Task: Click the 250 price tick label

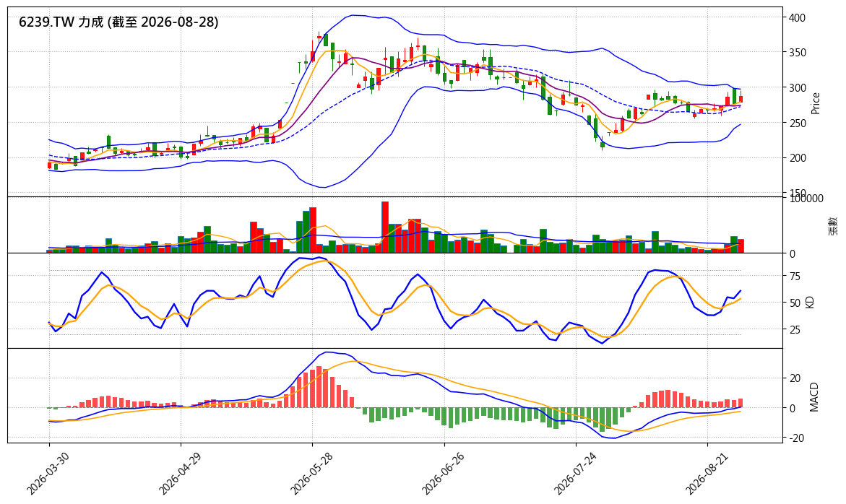Action: [798, 123]
